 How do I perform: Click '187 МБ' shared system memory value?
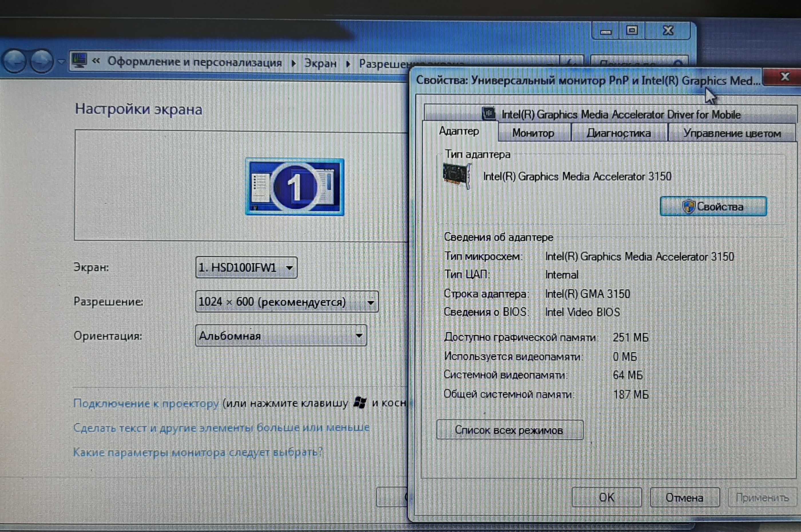(631, 395)
